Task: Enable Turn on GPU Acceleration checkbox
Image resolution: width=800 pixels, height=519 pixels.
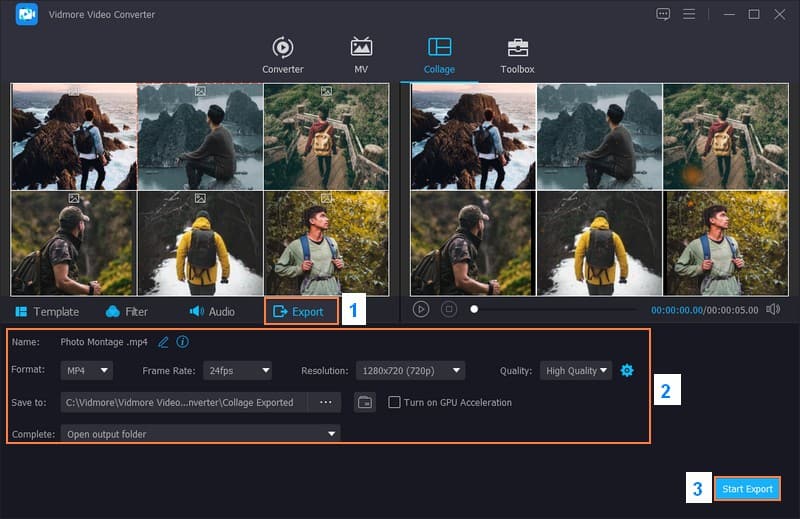Action: (395, 402)
